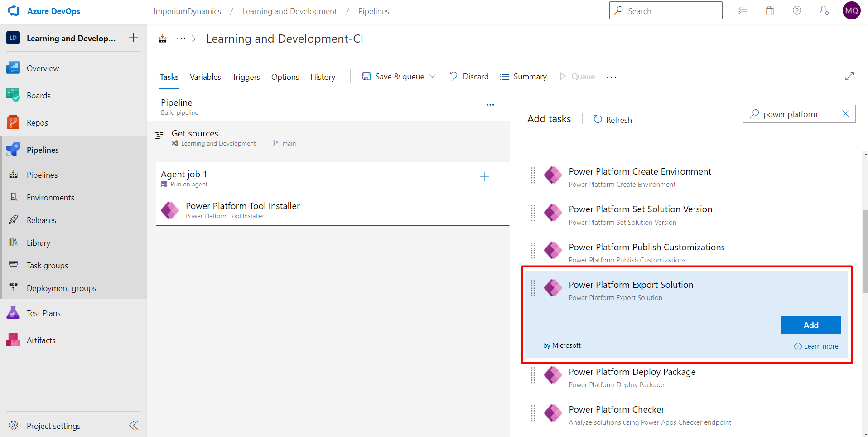The height and width of the screenshot is (437, 868).
Task: Open the Library page
Action: (x=38, y=243)
